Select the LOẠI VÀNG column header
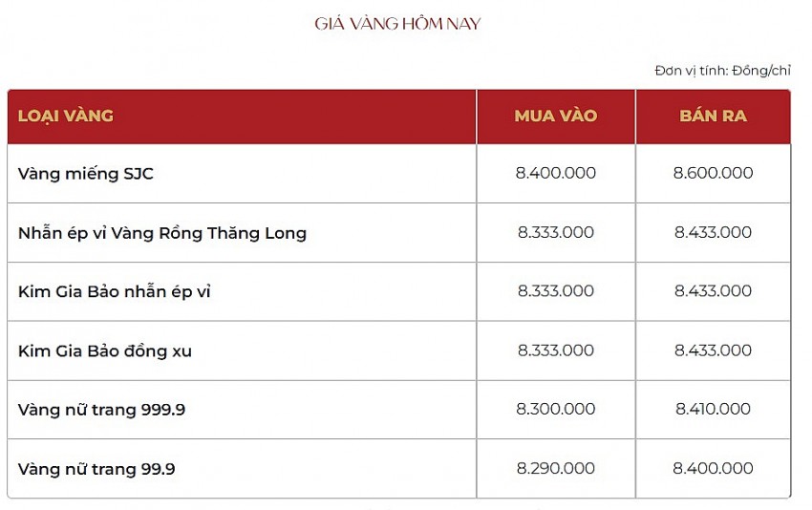The height and width of the screenshot is (510, 812). click(x=66, y=116)
